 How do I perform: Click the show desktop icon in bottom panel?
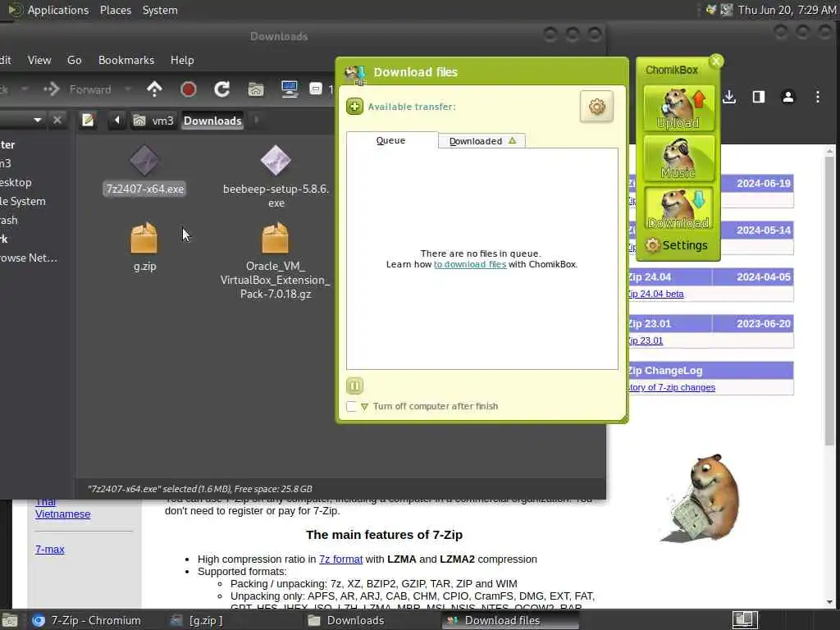click(10, 620)
